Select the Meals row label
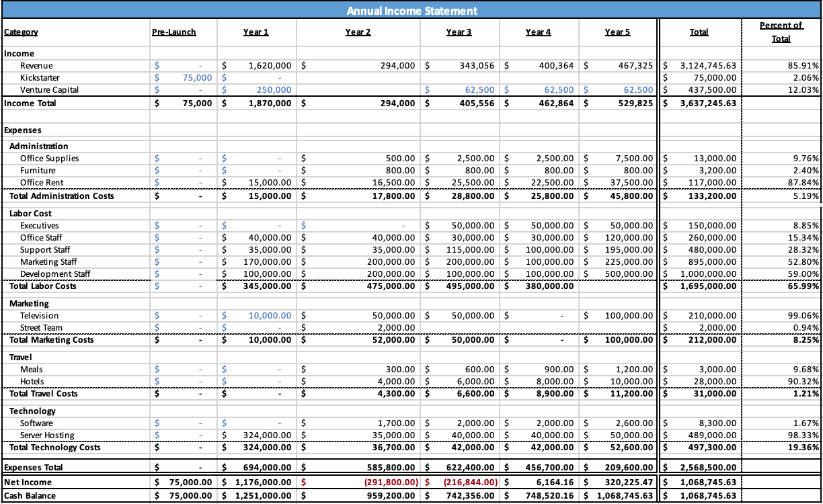Viewport: 823px width, 504px height. (x=31, y=370)
